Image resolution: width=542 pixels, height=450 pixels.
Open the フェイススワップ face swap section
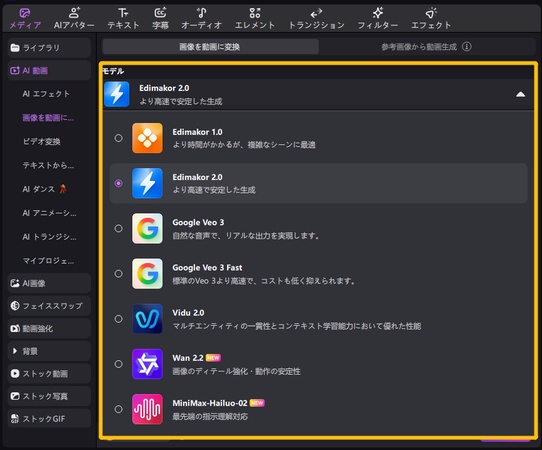[x=49, y=306]
